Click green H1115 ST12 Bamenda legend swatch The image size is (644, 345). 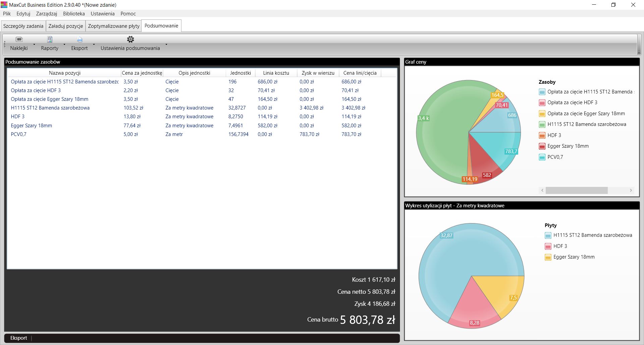pyautogui.click(x=542, y=125)
